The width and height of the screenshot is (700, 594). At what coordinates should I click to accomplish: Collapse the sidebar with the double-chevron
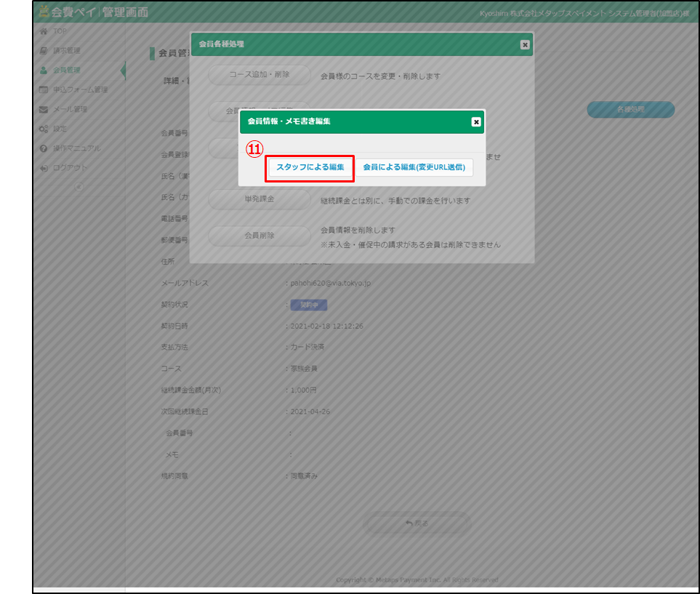tap(79, 186)
